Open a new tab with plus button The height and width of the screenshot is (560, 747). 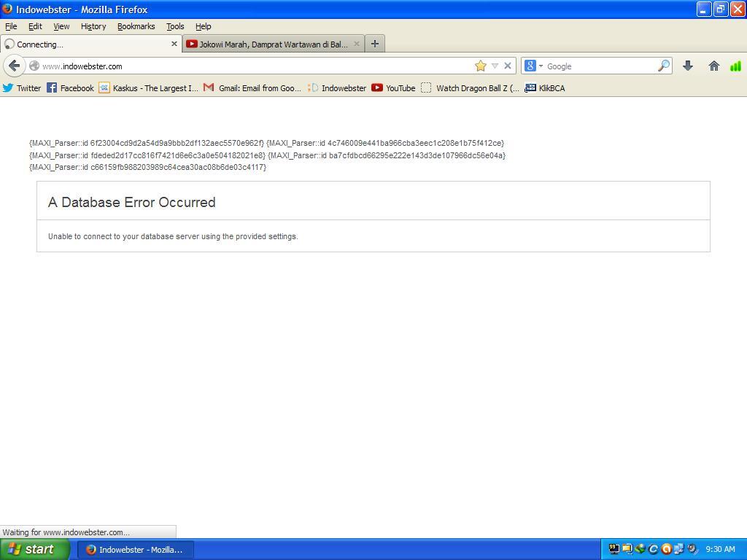tap(375, 44)
